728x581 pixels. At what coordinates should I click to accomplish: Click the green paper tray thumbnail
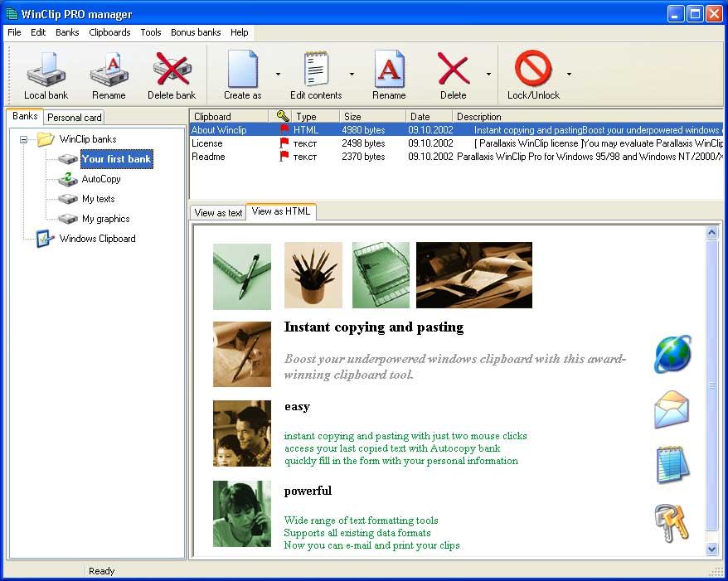[x=381, y=274]
